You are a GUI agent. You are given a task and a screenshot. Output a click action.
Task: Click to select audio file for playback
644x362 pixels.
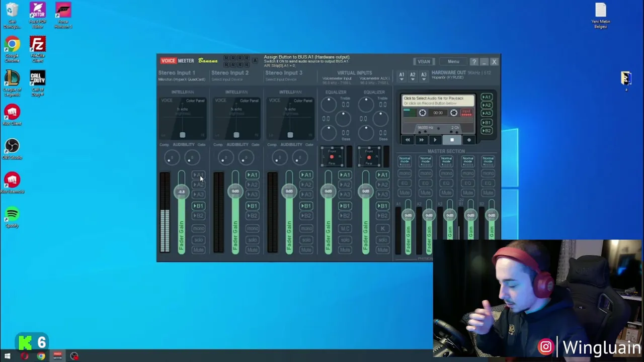(438, 101)
